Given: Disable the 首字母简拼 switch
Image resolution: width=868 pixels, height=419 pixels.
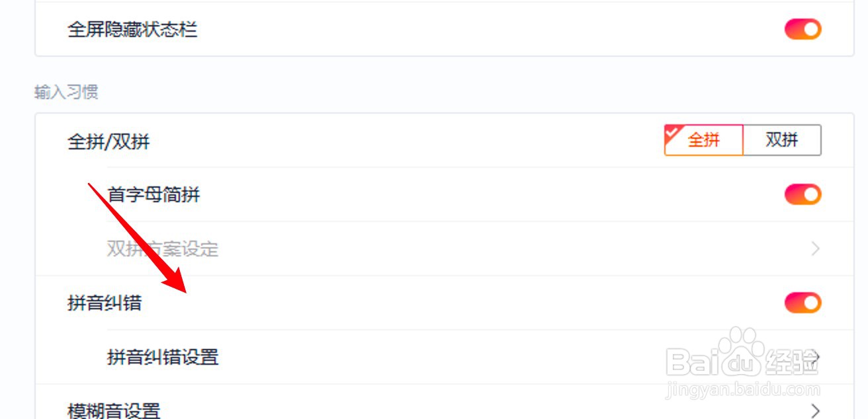Looking at the screenshot, I should click(x=803, y=194).
